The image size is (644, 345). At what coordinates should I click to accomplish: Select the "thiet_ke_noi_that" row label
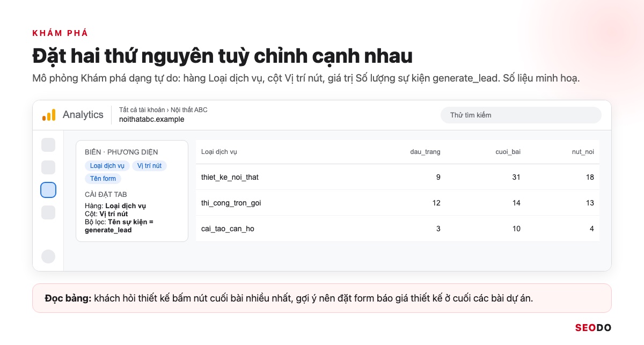(x=230, y=177)
